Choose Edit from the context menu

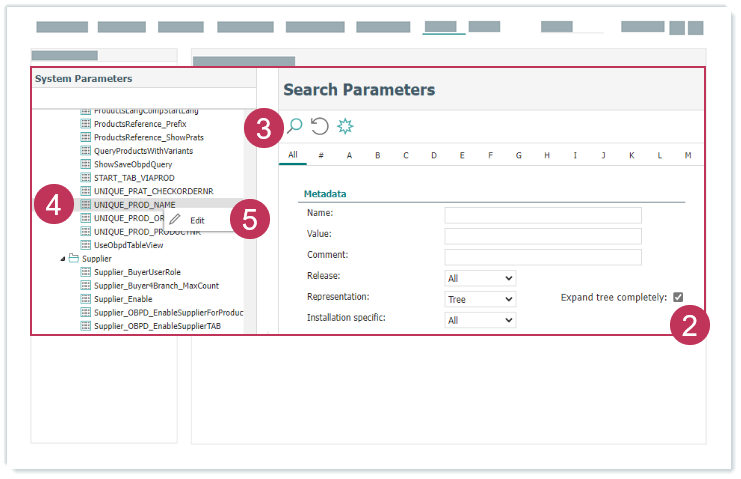coord(197,220)
